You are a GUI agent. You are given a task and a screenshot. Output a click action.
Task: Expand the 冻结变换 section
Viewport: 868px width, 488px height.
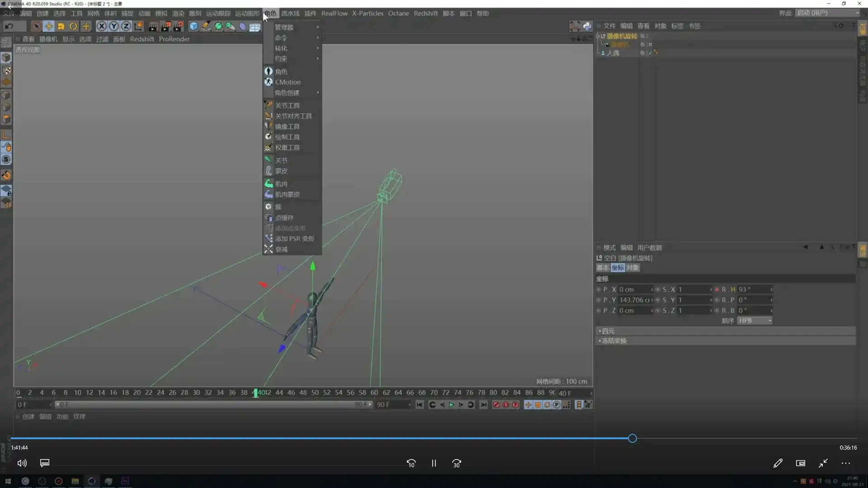pyautogui.click(x=726, y=341)
